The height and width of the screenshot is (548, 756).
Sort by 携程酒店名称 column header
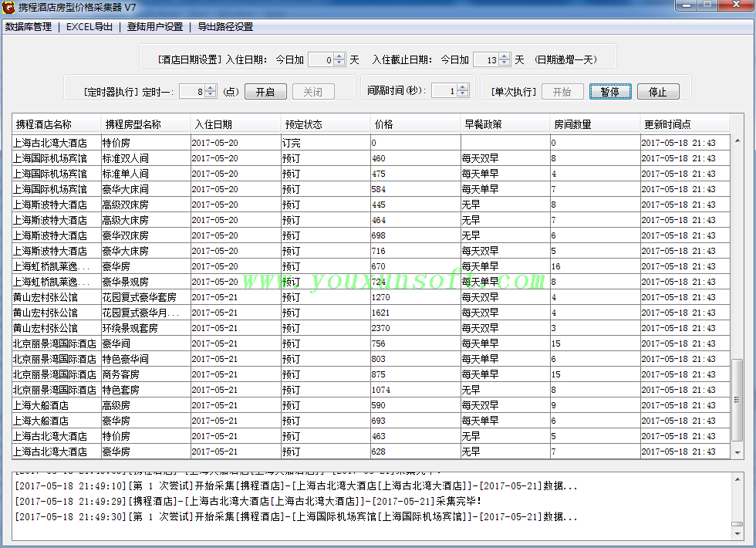click(x=56, y=124)
